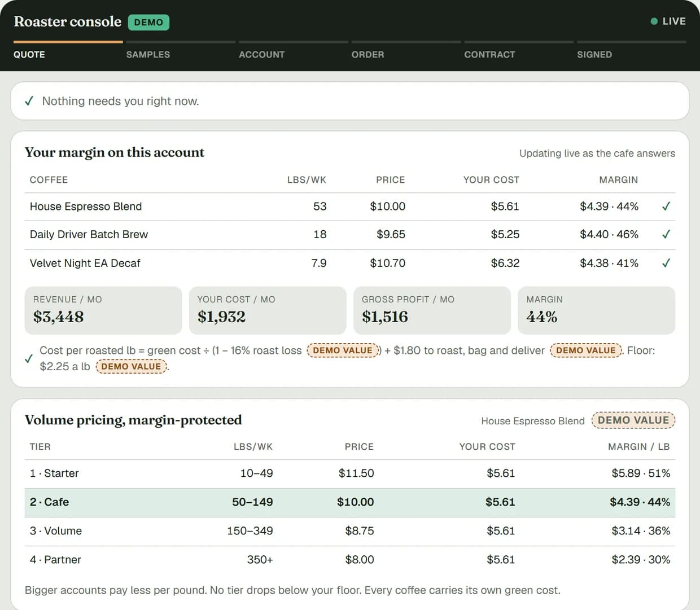This screenshot has height=610, width=700.
Task: Click the House Espresso Blend label in Volume pricing
Action: 532,421
